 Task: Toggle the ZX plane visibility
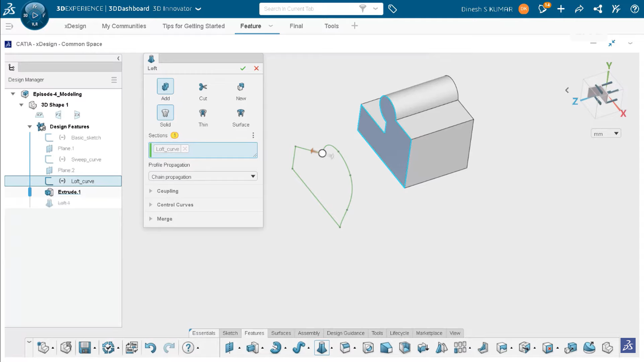coord(77,115)
